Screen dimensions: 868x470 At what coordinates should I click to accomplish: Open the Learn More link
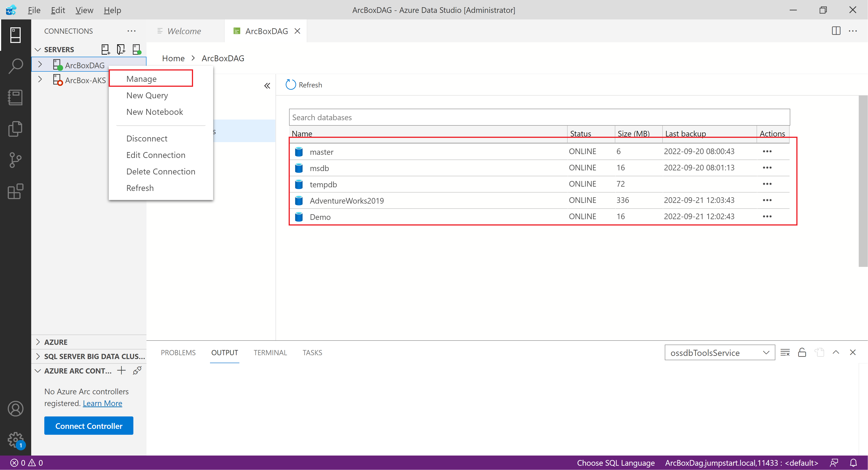click(102, 403)
